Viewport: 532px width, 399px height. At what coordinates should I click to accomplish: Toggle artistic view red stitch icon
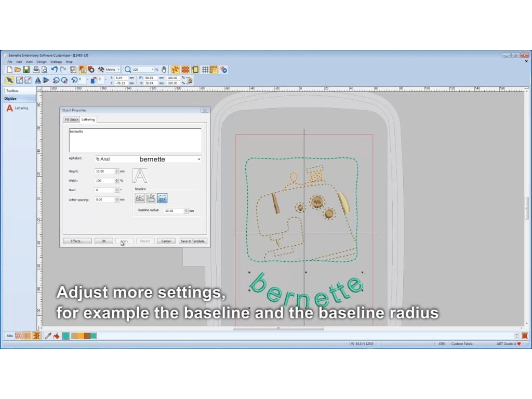pyautogui.click(x=185, y=70)
